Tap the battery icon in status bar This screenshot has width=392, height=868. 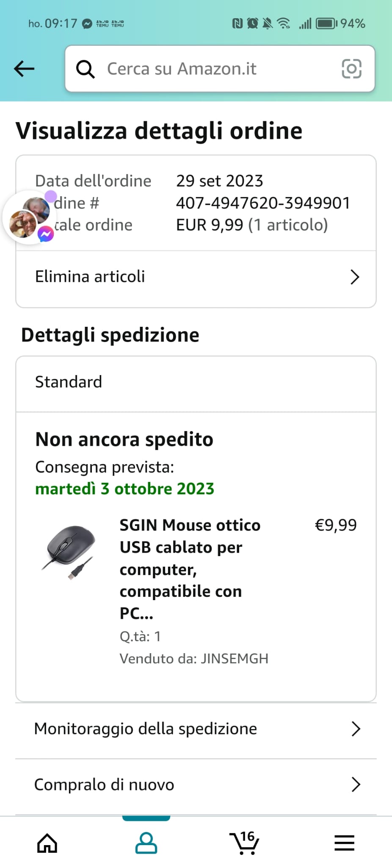tap(327, 23)
